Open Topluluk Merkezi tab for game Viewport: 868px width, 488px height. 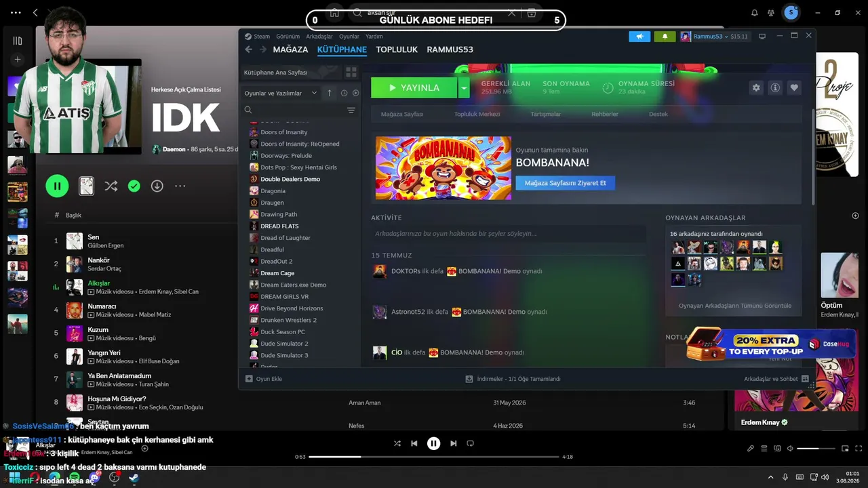point(477,114)
